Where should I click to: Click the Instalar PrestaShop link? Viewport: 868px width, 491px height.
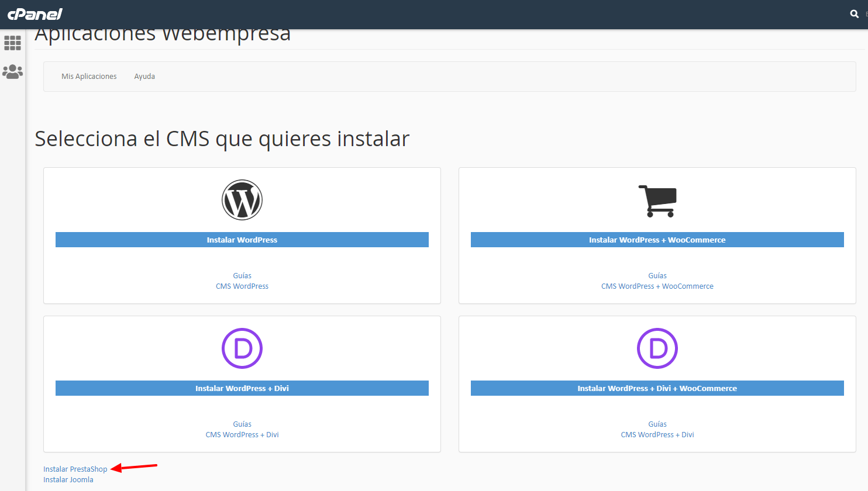75,469
